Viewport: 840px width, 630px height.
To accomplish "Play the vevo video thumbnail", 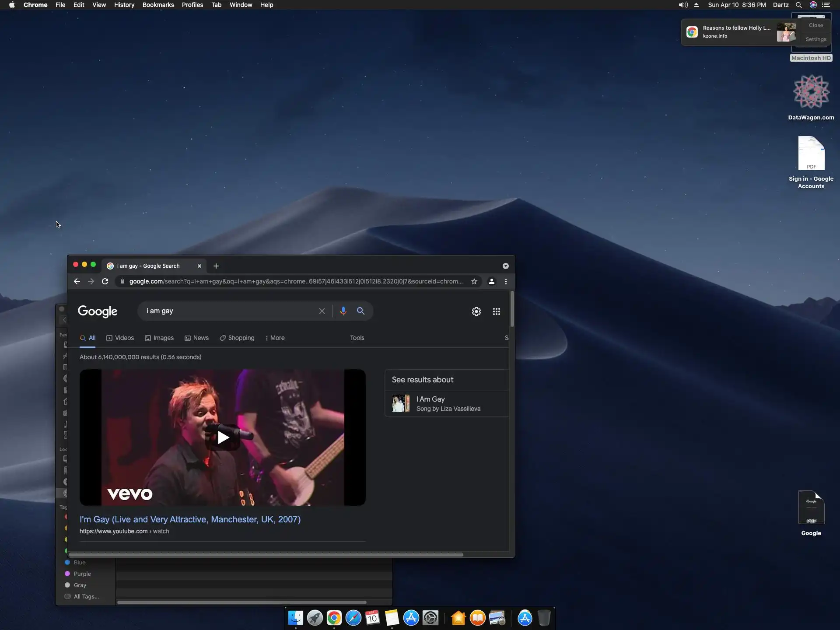I will (x=223, y=437).
